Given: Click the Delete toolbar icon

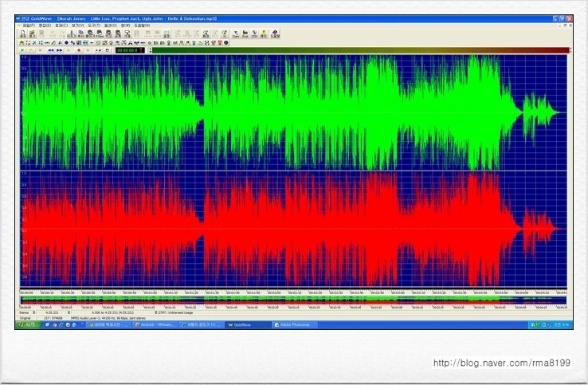Looking at the screenshot, I should [x=127, y=33].
